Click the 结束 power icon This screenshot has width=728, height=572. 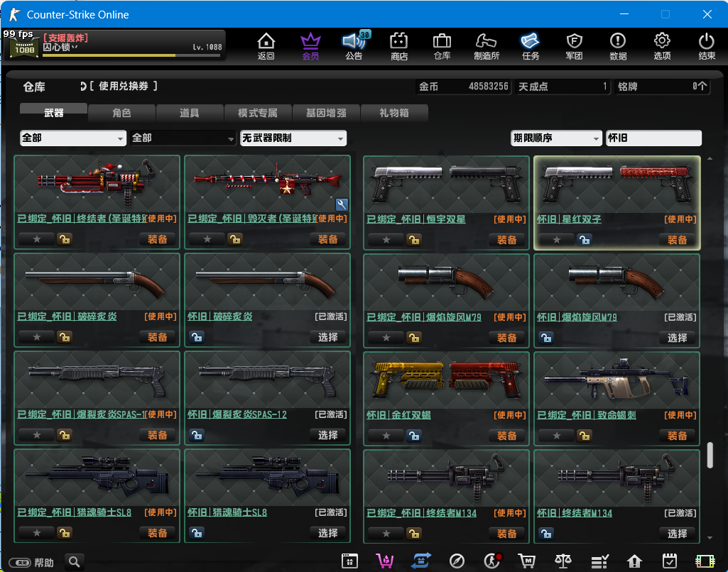pyautogui.click(x=707, y=46)
